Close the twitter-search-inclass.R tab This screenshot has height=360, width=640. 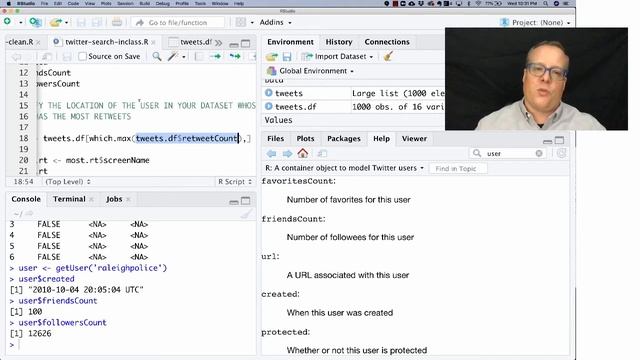click(153, 42)
